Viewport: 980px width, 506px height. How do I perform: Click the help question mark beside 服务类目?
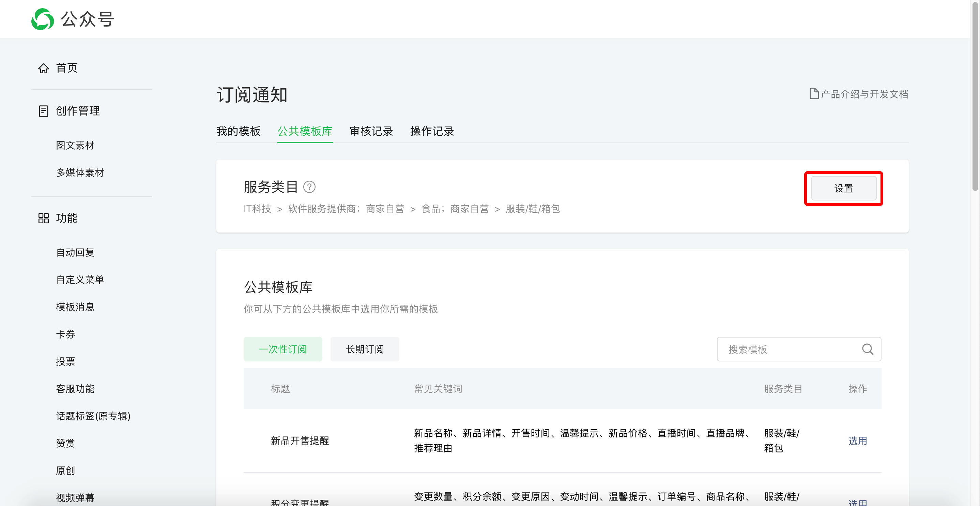(309, 187)
